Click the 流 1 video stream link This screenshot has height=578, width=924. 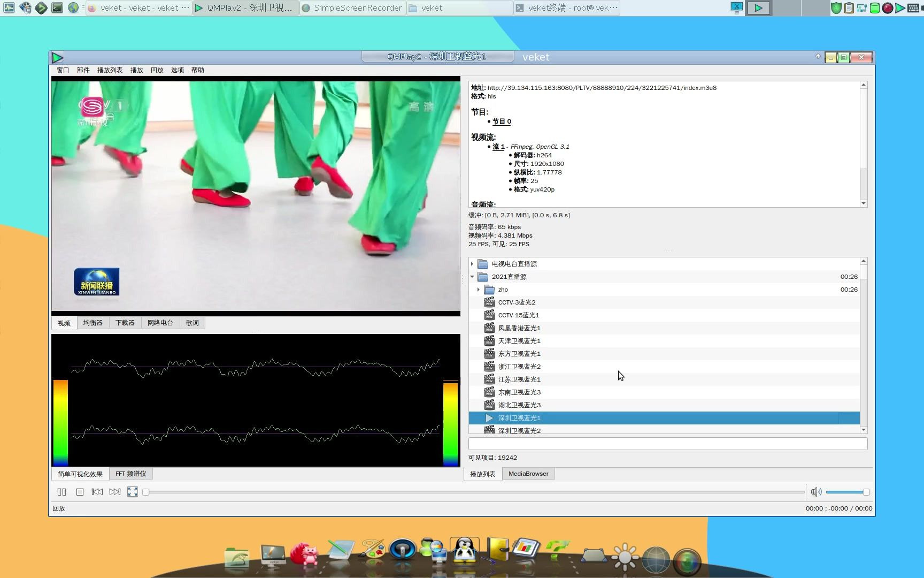[x=498, y=147]
